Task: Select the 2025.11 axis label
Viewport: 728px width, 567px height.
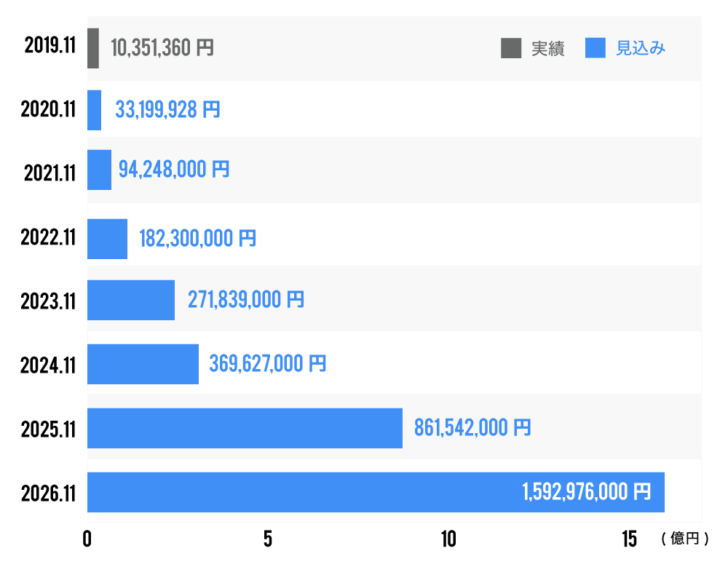Action: pos(48,429)
